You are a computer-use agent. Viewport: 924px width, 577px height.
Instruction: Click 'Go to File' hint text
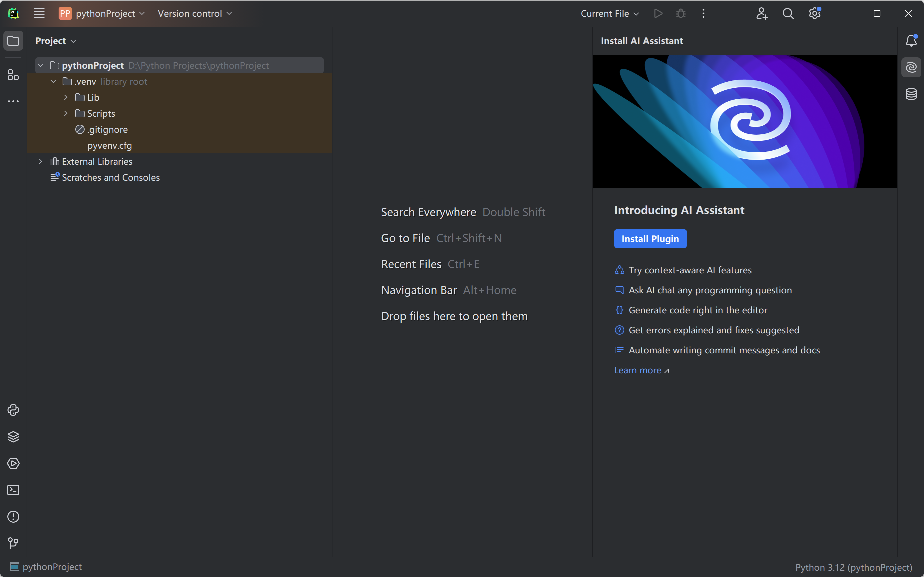point(405,238)
